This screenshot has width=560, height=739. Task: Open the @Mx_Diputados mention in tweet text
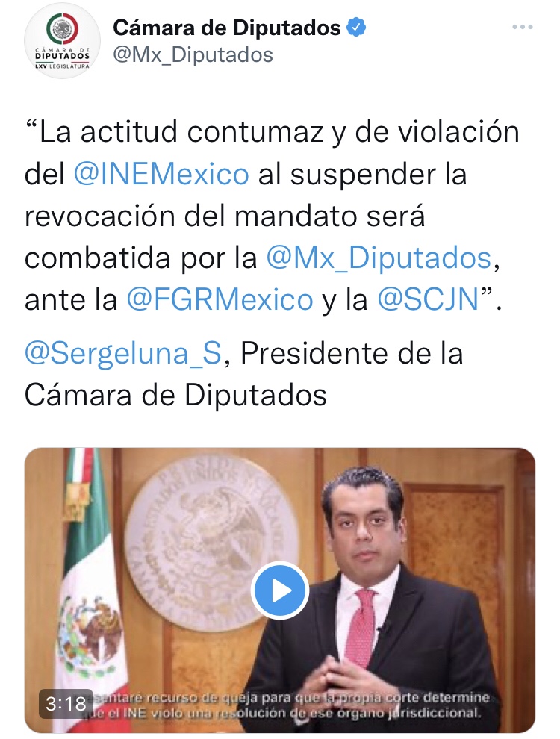tap(379, 258)
